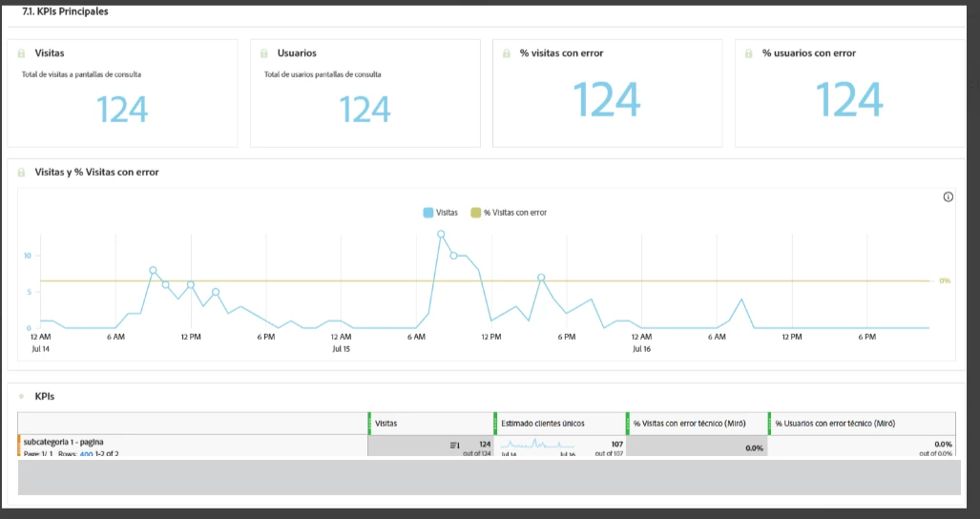Click the sparkline in Estimado clientes únicos cell

537,445
